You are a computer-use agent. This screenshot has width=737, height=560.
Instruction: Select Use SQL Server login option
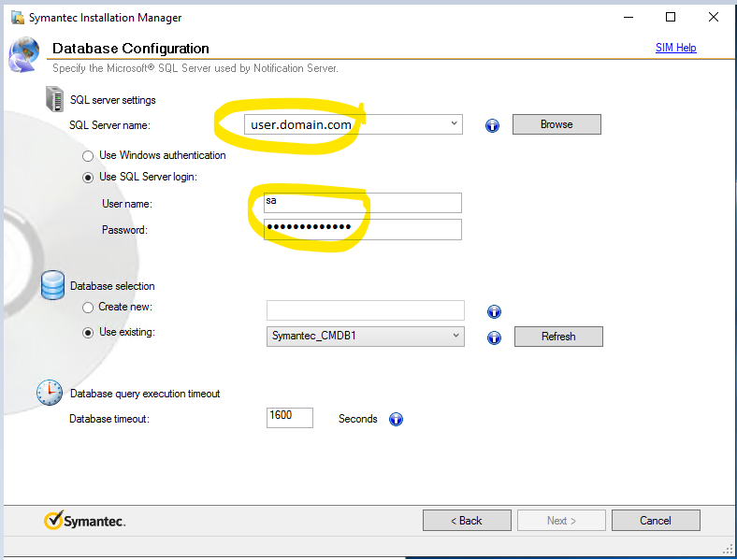point(89,177)
